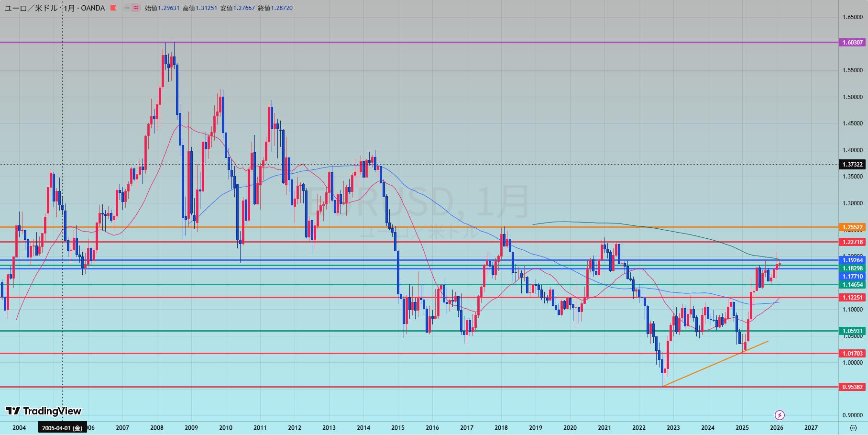
Task: Select the purple 1.60307 price label
Action: tap(852, 43)
